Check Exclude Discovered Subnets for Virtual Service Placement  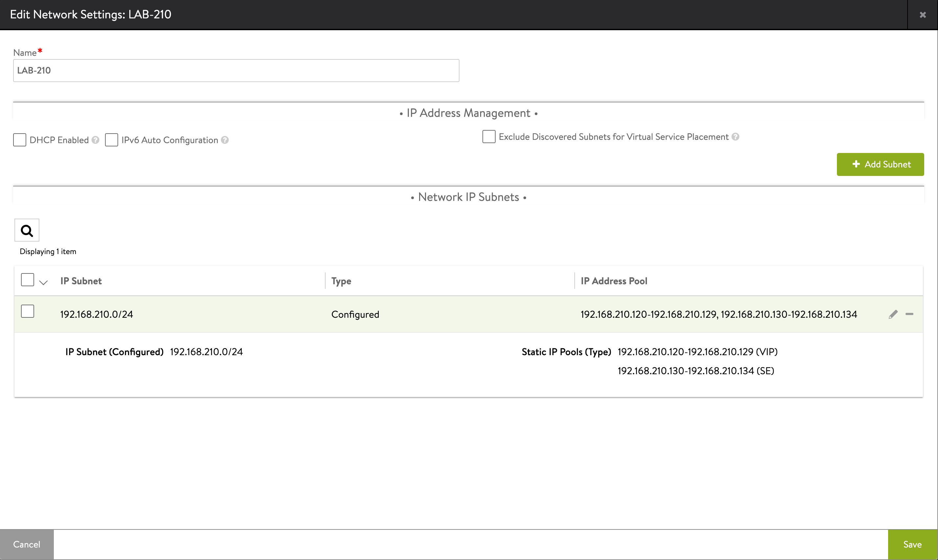pyautogui.click(x=489, y=136)
